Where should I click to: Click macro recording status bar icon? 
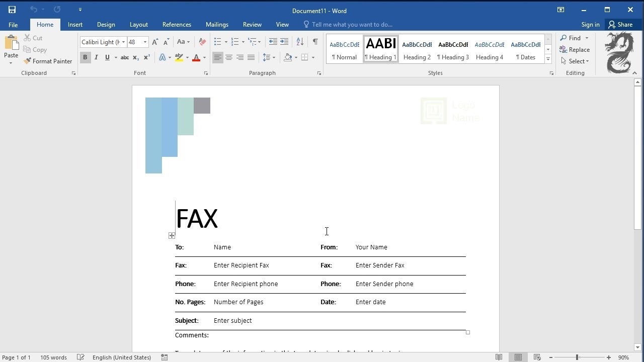click(x=164, y=357)
